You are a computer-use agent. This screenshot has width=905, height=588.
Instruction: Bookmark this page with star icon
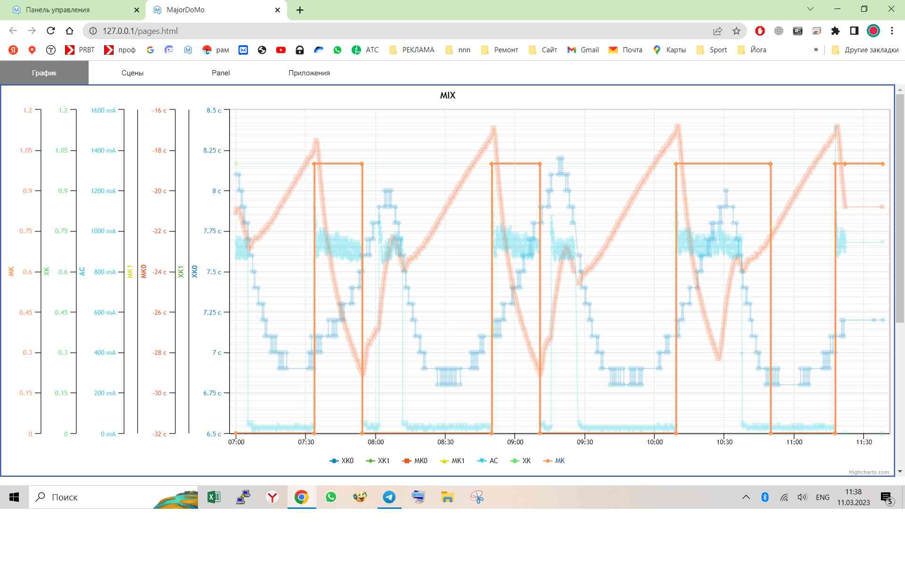click(x=736, y=31)
